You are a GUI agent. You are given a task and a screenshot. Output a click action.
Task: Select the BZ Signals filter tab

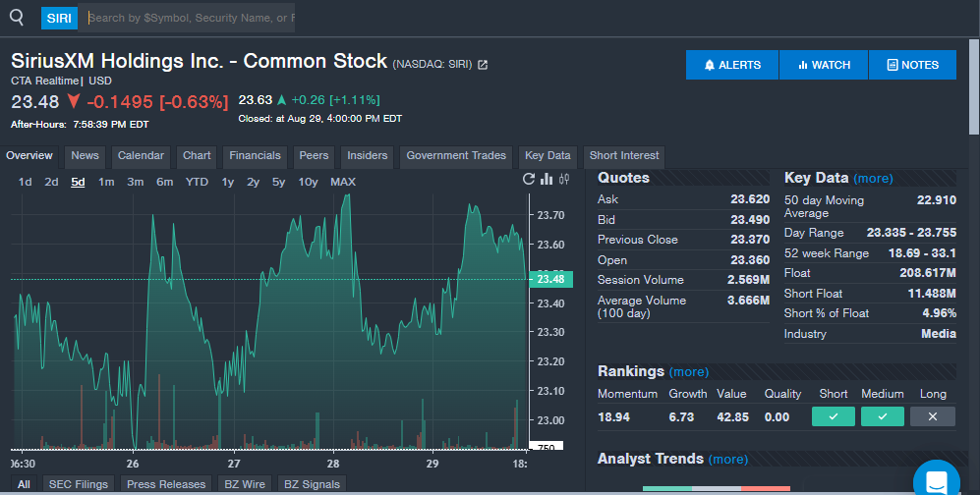pos(312,484)
